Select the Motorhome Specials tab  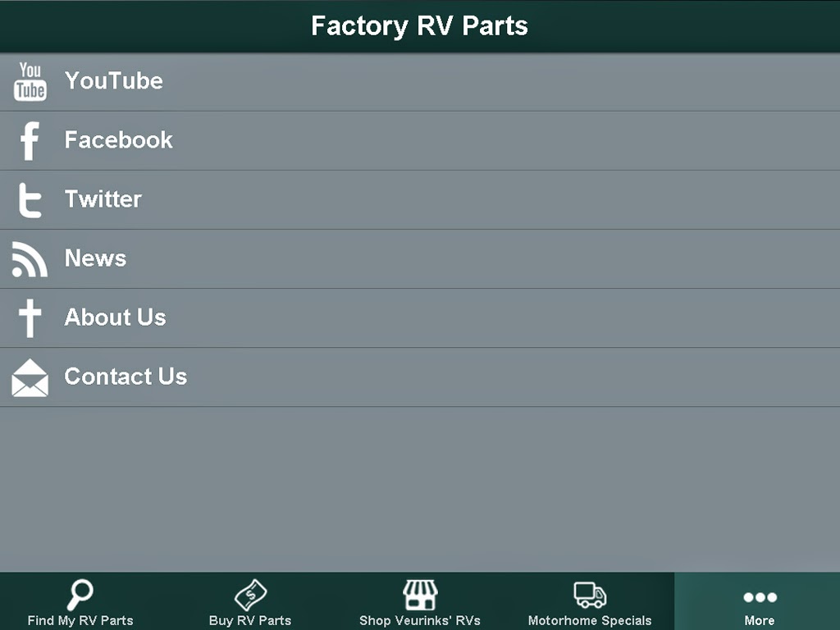point(589,603)
